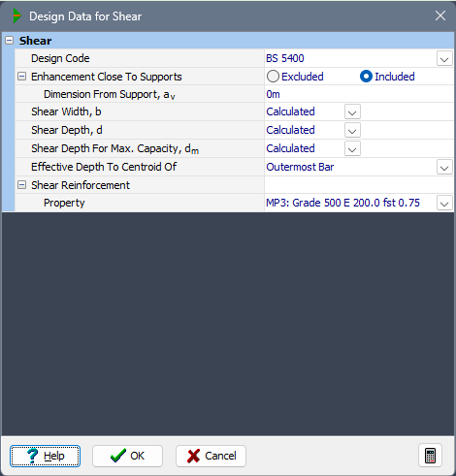Click the red X Cancel icon

(193, 456)
